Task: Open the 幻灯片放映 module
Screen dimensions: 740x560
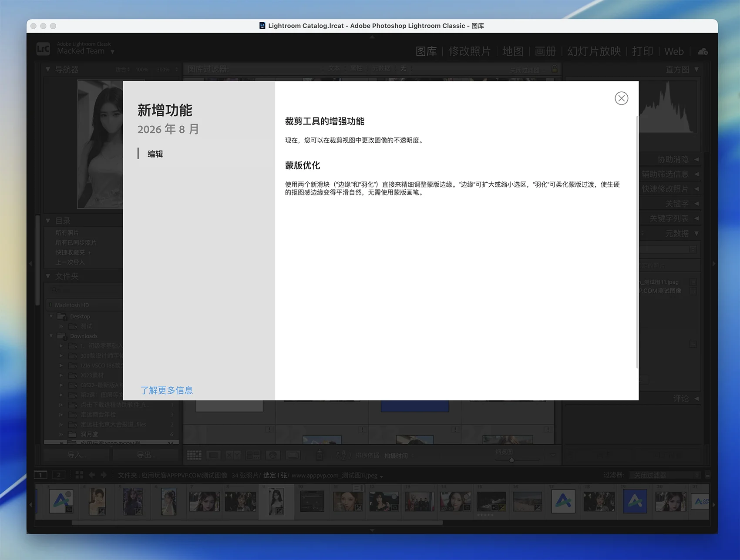Action: [x=594, y=51]
